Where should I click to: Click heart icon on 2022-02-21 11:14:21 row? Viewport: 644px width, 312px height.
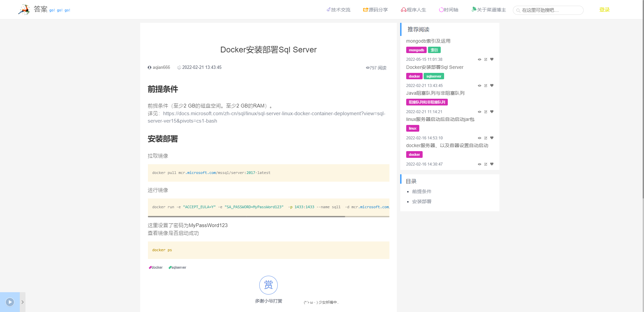click(492, 112)
